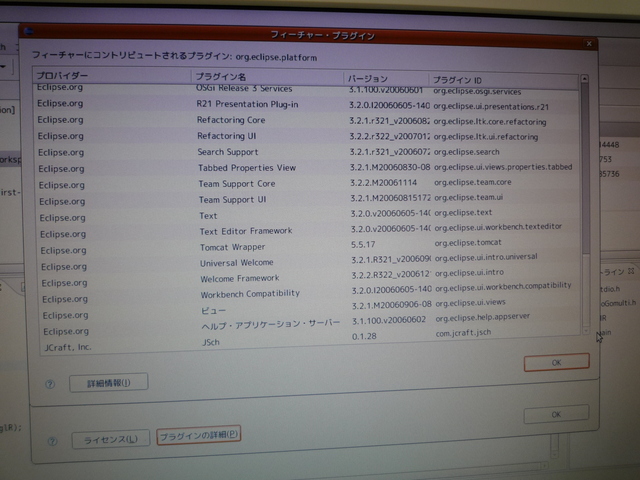Sort by the バージョン column header
640x480 pixels.
point(386,79)
